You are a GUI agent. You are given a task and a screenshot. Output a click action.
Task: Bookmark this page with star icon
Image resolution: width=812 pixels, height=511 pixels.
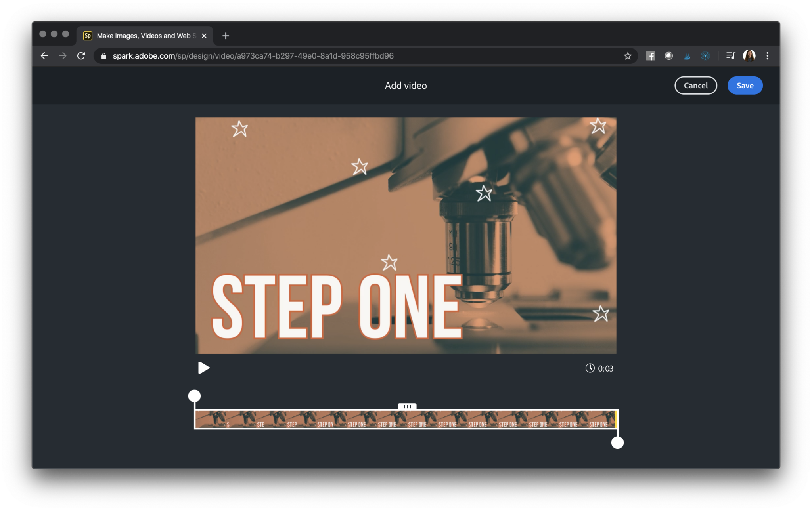[628, 56]
